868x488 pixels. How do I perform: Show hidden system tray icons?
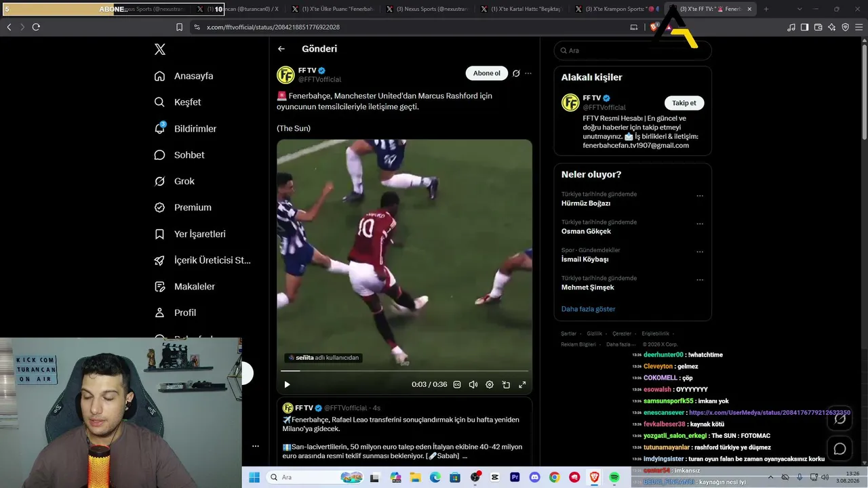770,477
